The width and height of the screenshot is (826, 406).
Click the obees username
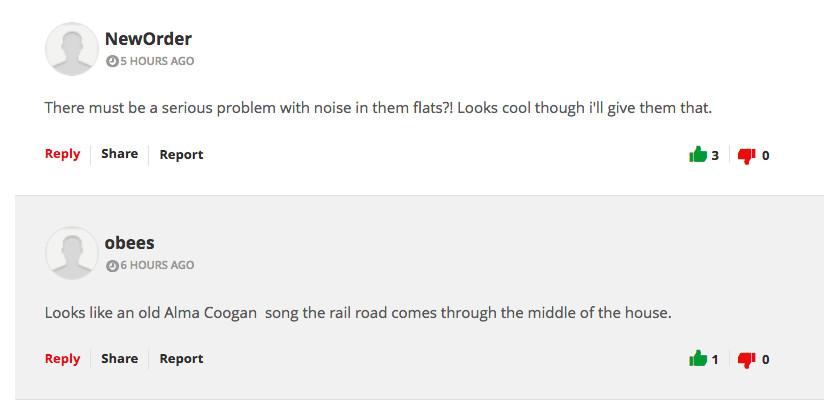point(129,243)
